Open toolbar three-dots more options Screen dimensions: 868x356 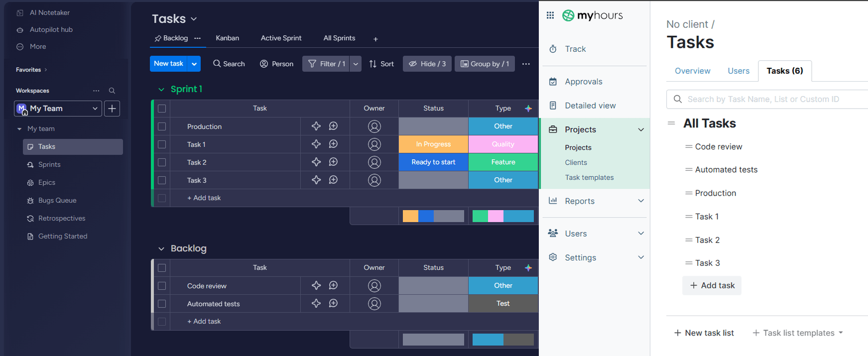coord(526,64)
